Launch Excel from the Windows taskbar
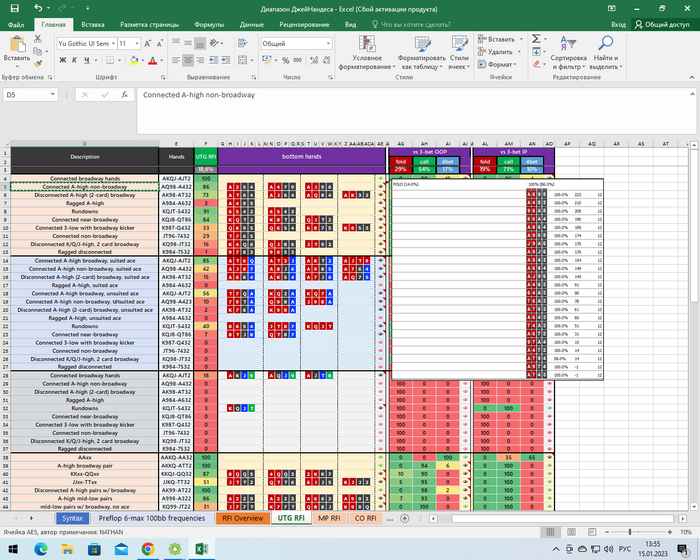The height and width of the screenshot is (560, 700). click(201, 549)
